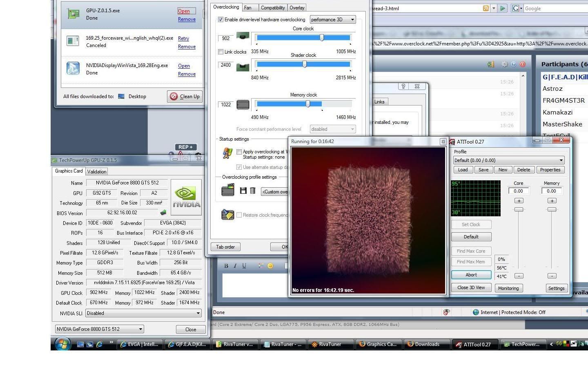Click the bold B formatting icon in editor
Screen dimensions: 588x368
pos(226,266)
